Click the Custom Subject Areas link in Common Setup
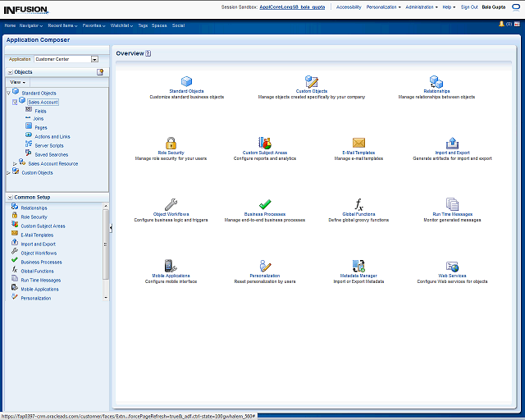This screenshot has width=525, height=420. (43, 226)
